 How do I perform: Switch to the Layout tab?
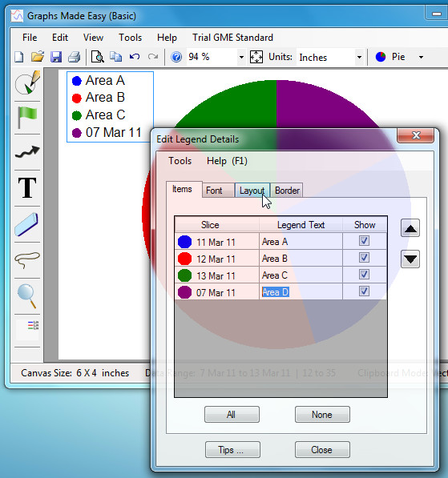pos(252,191)
